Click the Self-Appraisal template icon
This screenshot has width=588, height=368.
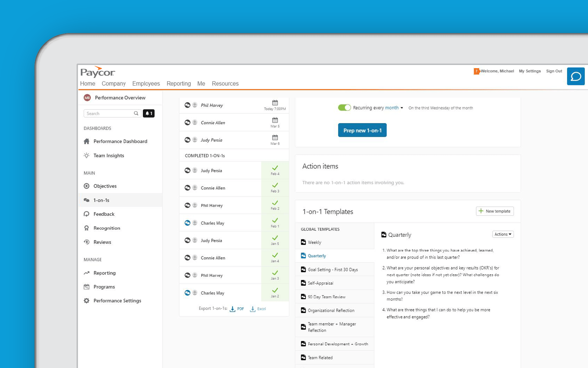303,283
